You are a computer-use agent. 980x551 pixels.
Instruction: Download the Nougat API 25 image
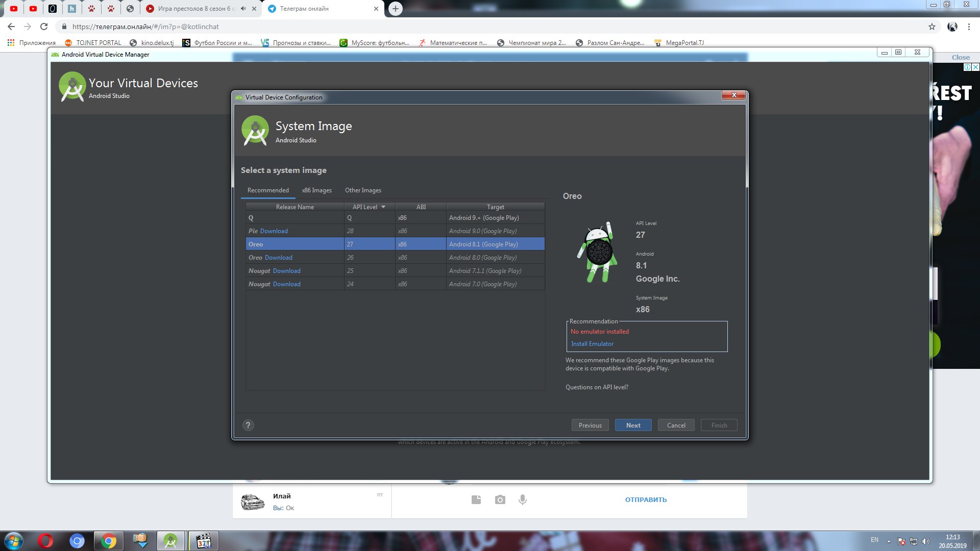(x=287, y=271)
